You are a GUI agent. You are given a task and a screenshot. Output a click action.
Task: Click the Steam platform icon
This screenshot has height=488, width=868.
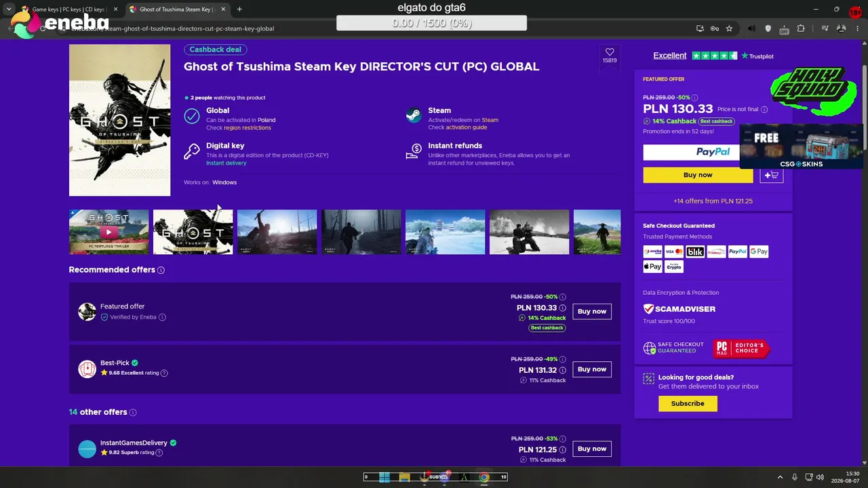coord(413,115)
